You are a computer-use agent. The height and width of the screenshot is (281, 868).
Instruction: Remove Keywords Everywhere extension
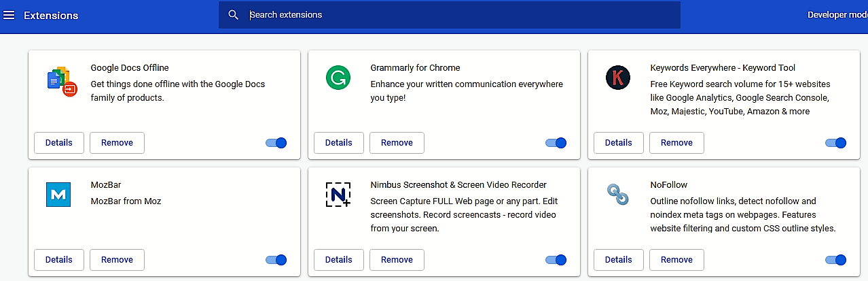coord(676,143)
